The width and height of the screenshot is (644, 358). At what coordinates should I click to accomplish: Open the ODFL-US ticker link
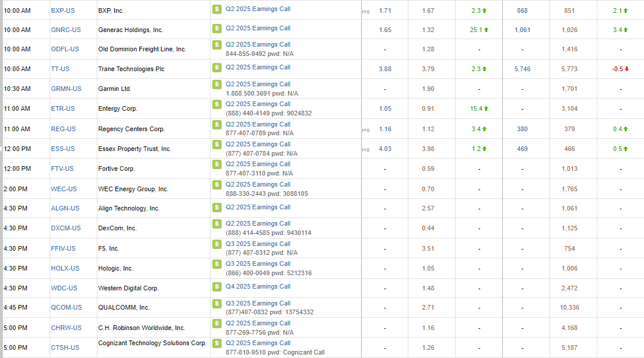pos(65,49)
